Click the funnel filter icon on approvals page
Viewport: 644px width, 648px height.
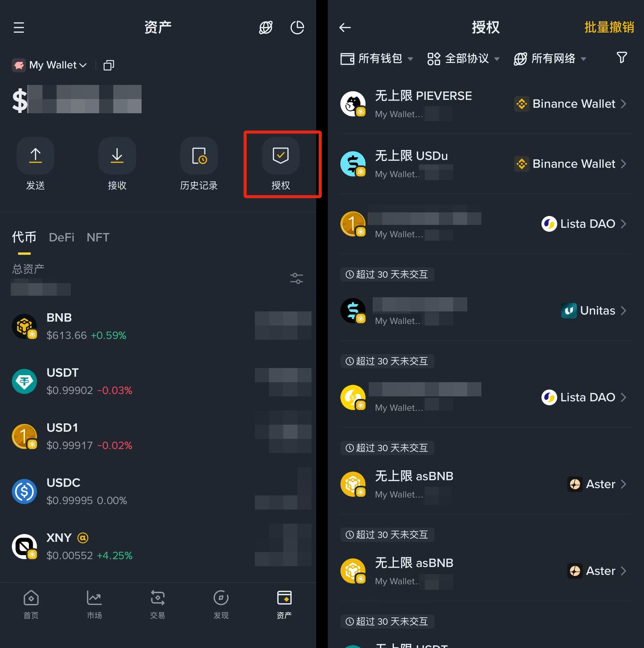(622, 58)
